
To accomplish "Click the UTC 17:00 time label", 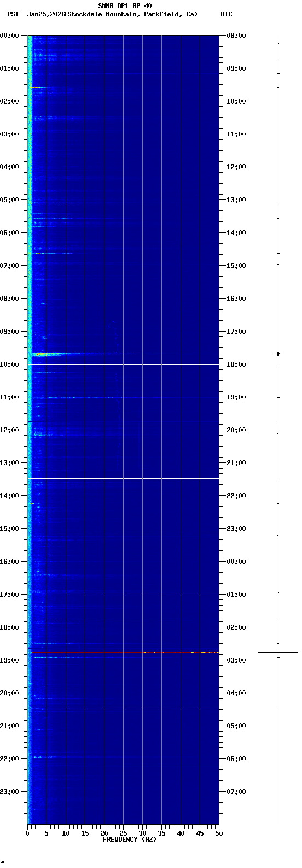I will (236, 332).
